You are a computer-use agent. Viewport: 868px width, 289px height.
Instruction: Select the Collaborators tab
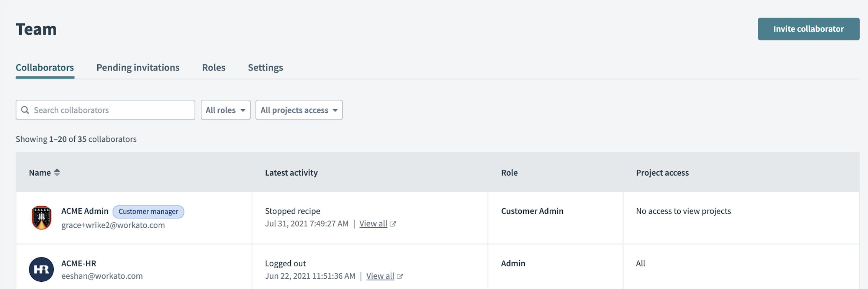pos(45,67)
